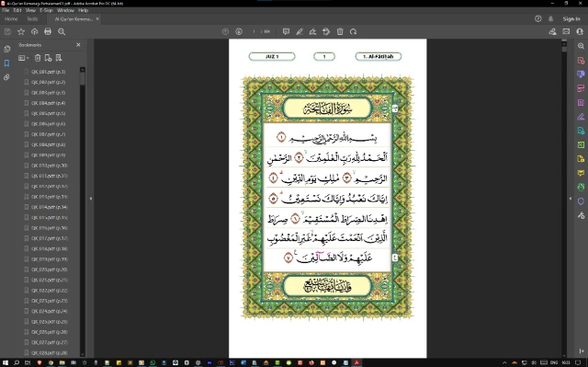Click the Save file icon in toolbar

click(x=7, y=32)
